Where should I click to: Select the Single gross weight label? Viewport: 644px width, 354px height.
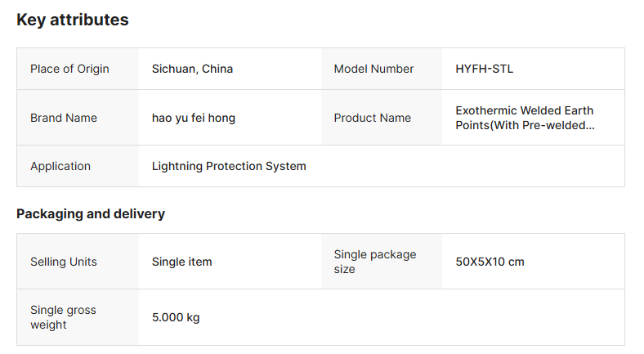(x=63, y=317)
